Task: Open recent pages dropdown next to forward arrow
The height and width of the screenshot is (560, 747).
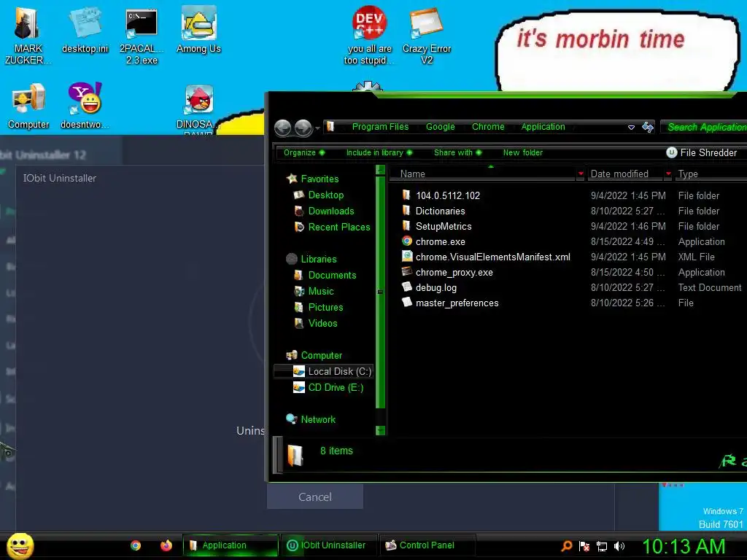Action: [318, 128]
